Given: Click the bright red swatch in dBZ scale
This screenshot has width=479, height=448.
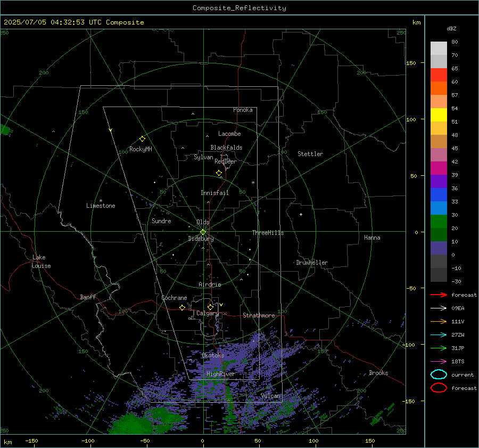Looking at the screenshot, I should point(439,75).
